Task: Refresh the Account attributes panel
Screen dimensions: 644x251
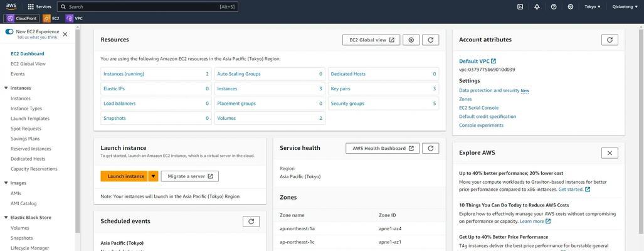Action: [610, 40]
